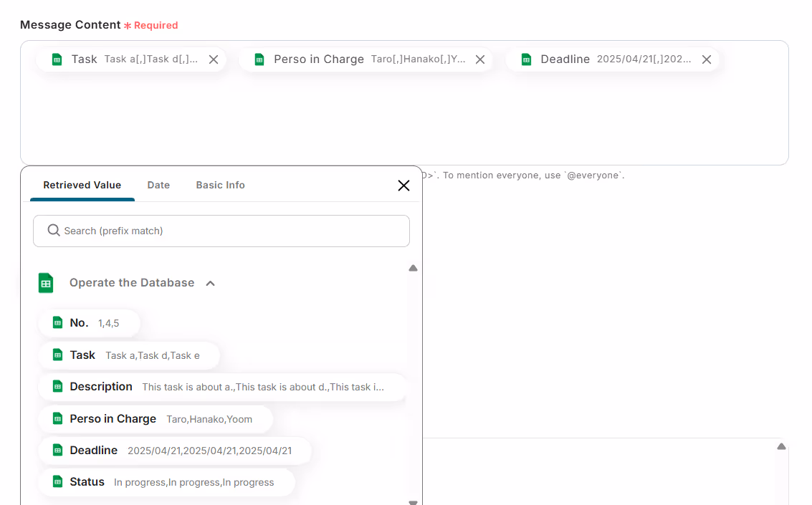Click the sheet icon on Deadline chip

click(526, 59)
